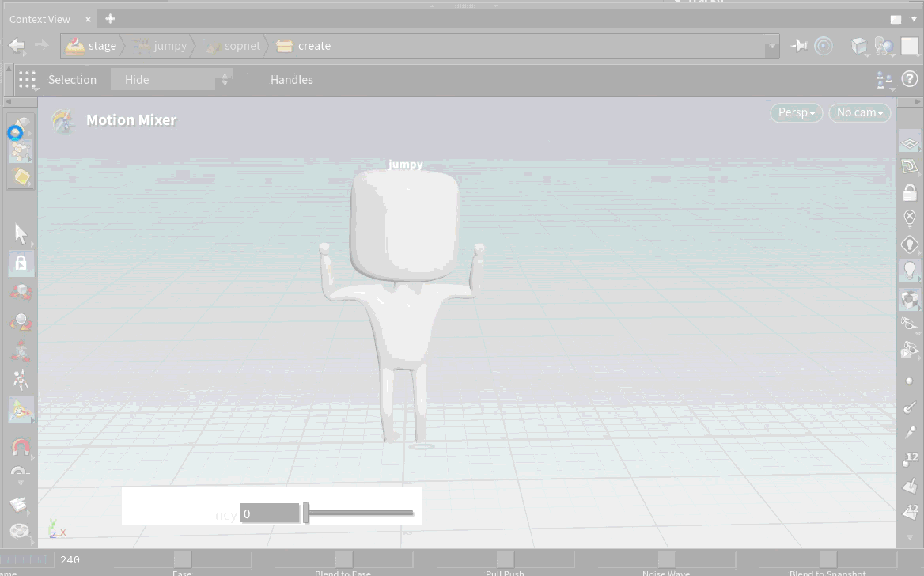Add a new pane tab with plus
Screen dimensions: 924x576
110,19
